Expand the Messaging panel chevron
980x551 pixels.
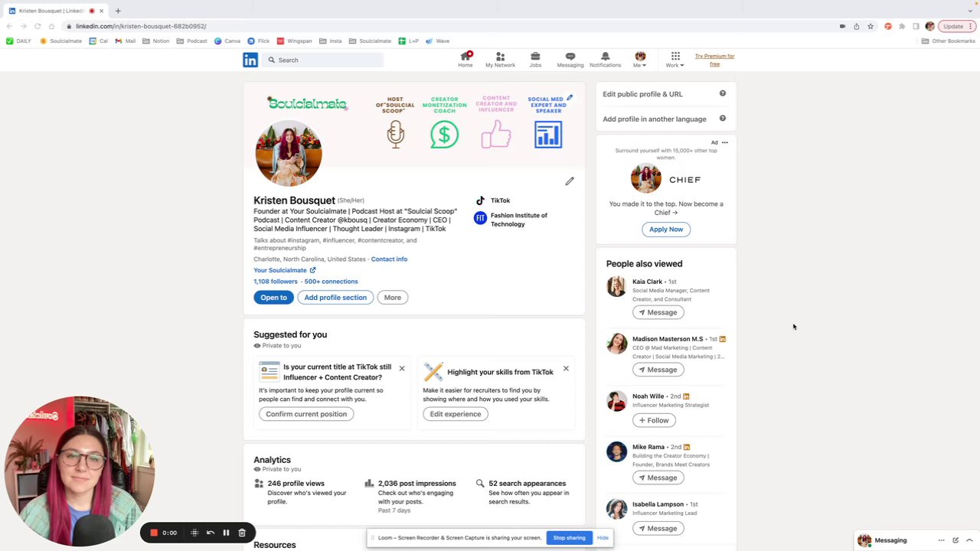click(x=969, y=540)
